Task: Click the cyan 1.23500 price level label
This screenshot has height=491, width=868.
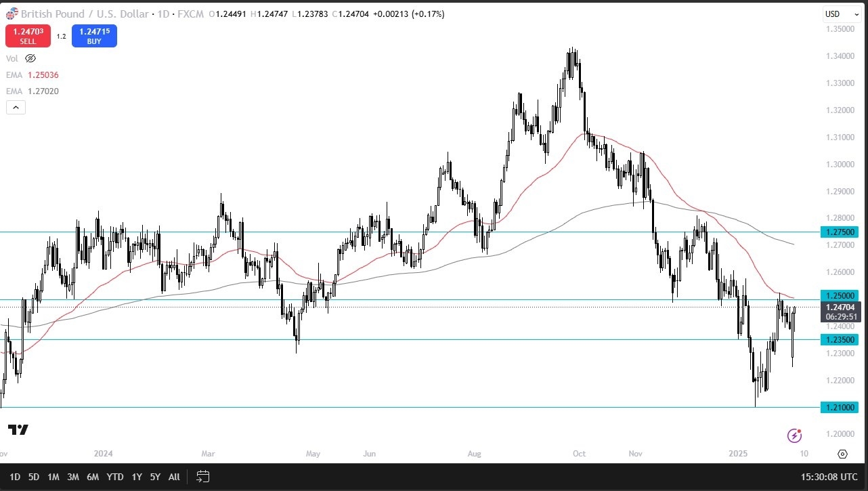Action: pos(840,339)
